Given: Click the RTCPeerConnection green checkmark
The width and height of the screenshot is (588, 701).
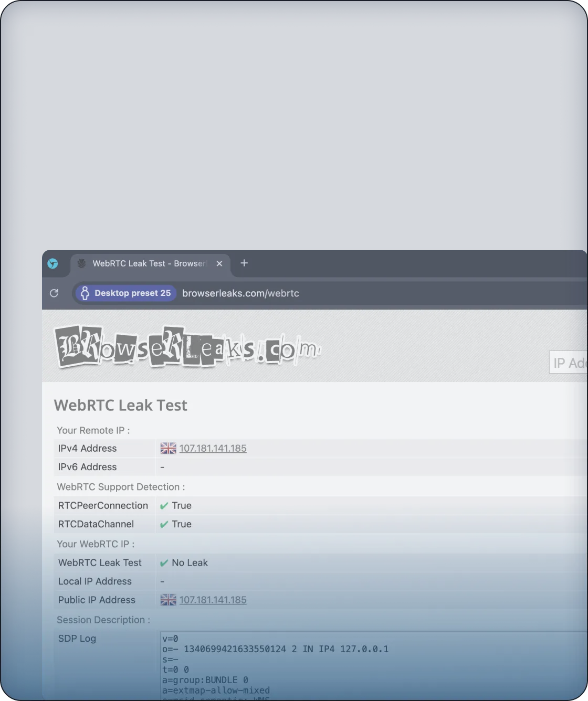Looking at the screenshot, I should point(164,506).
